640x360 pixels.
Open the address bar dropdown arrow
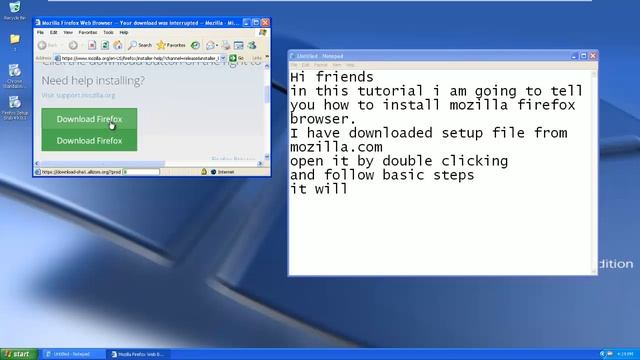[223, 58]
